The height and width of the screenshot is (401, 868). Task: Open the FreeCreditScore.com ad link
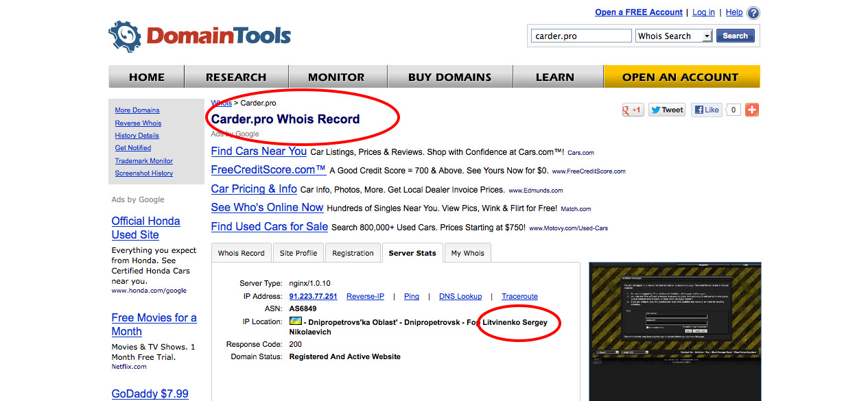click(x=268, y=170)
